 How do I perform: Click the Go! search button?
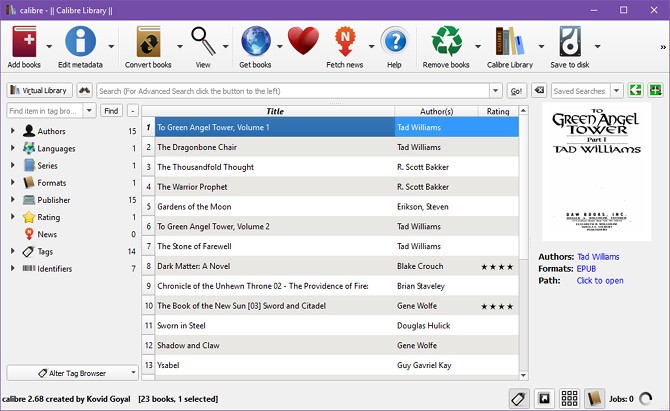point(516,91)
